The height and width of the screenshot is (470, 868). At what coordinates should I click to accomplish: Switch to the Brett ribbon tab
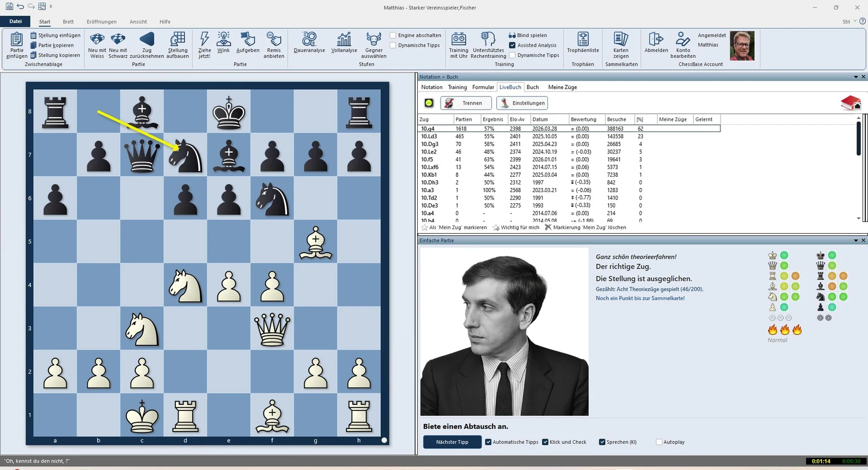(x=68, y=22)
